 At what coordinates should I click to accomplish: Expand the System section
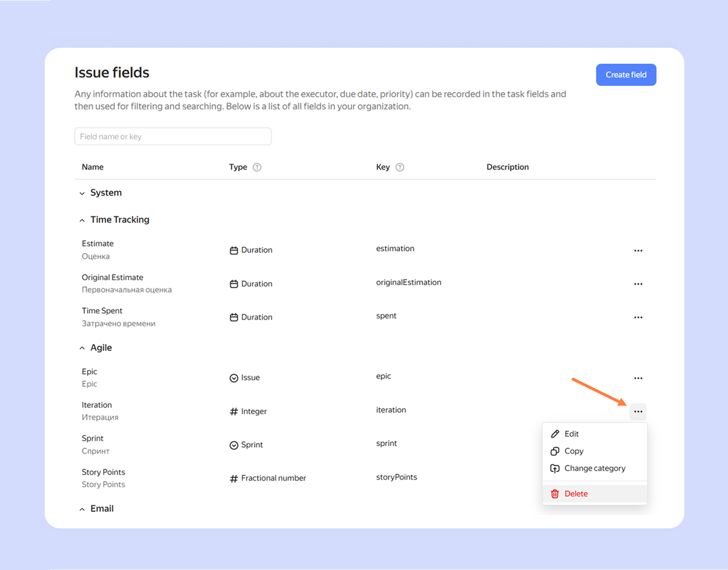click(x=82, y=193)
